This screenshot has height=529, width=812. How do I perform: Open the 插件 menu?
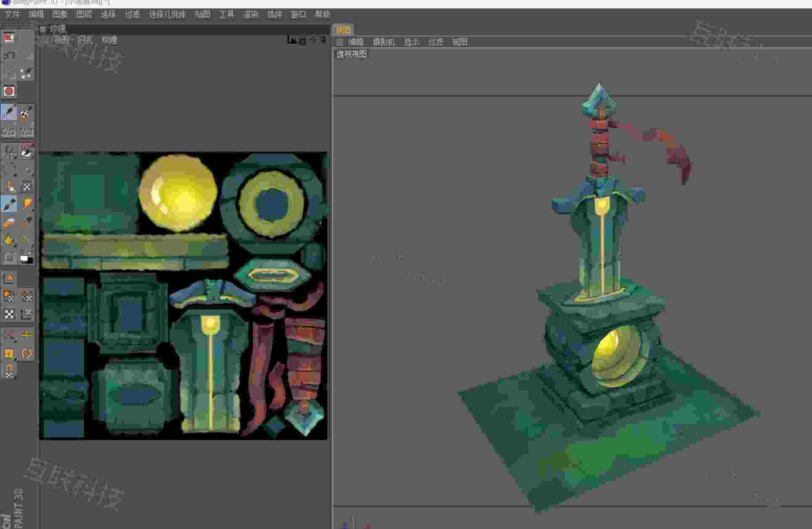pyautogui.click(x=275, y=15)
